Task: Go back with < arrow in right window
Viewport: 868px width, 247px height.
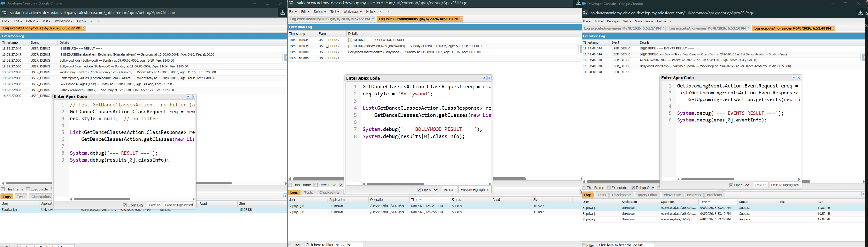Action: pyautogui.click(x=672, y=22)
